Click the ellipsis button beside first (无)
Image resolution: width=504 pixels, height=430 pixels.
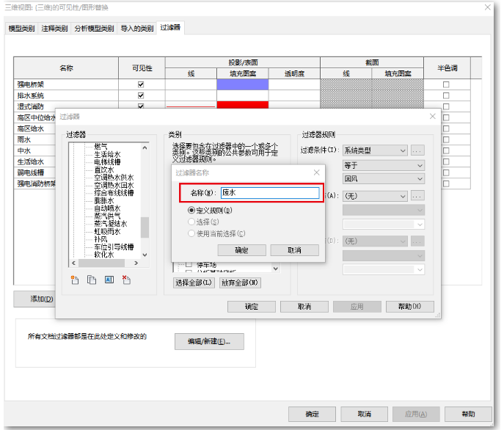[x=417, y=196]
